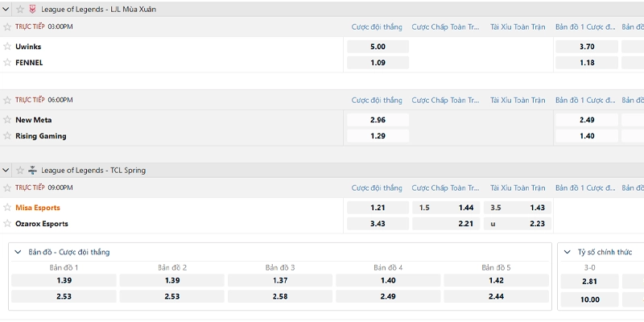The height and width of the screenshot is (322, 644).
Task: Open the FENNEL team link
Action: [29, 63]
